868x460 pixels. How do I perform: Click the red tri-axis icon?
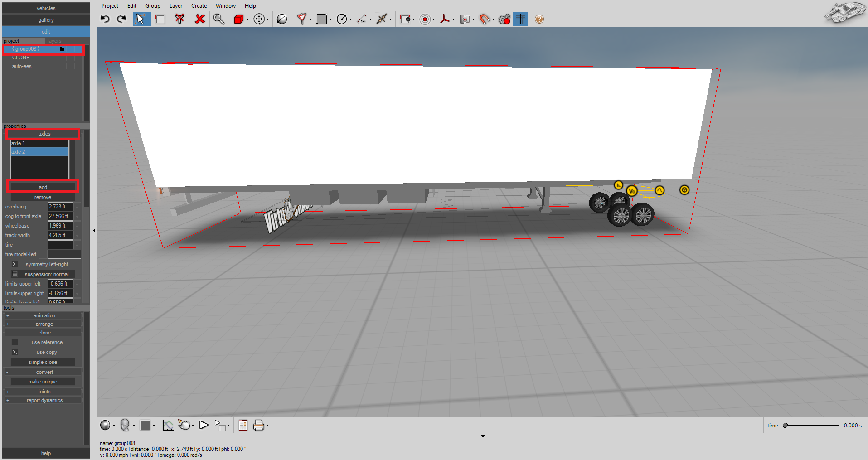click(445, 19)
